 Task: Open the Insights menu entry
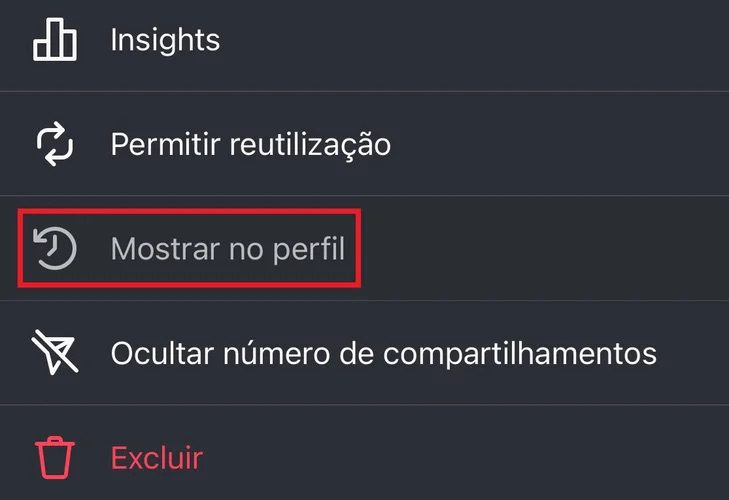tap(165, 40)
